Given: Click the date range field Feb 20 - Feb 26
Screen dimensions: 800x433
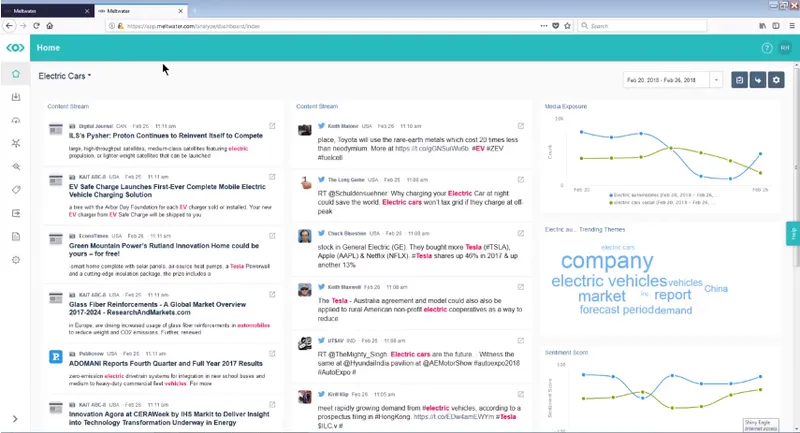Looking at the screenshot, I should [x=666, y=80].
